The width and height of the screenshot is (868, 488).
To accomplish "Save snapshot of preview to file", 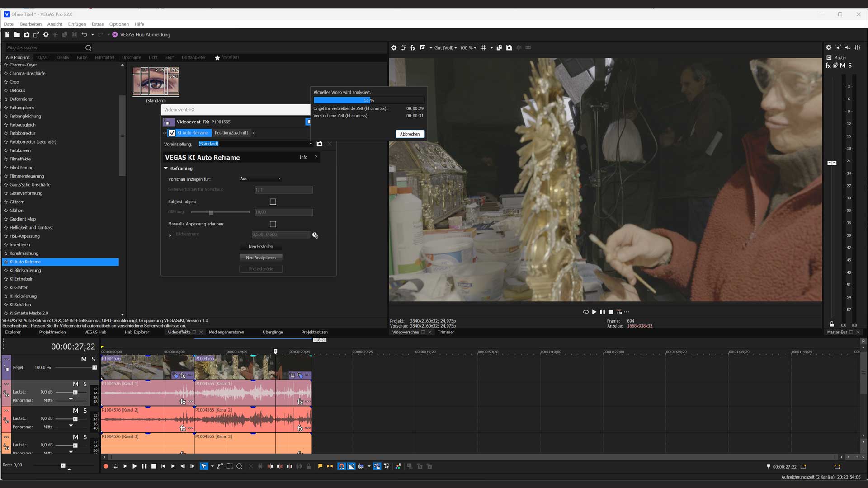I will [509, 47].
